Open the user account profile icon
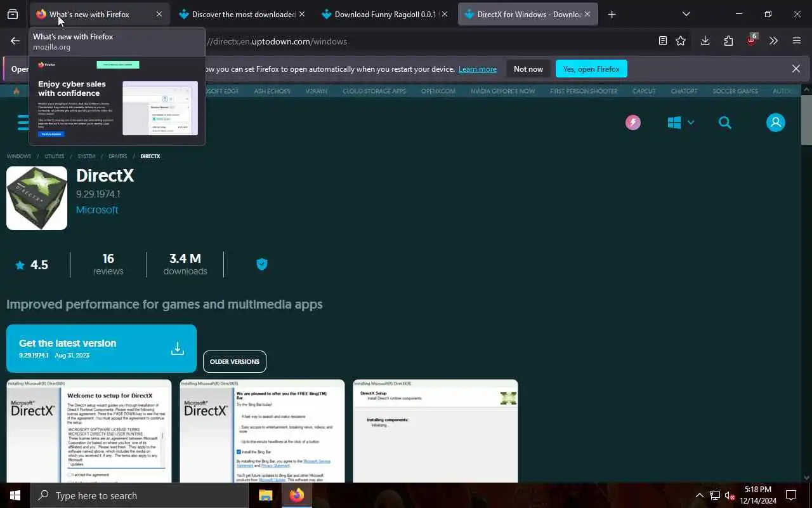 click(775, 123)
